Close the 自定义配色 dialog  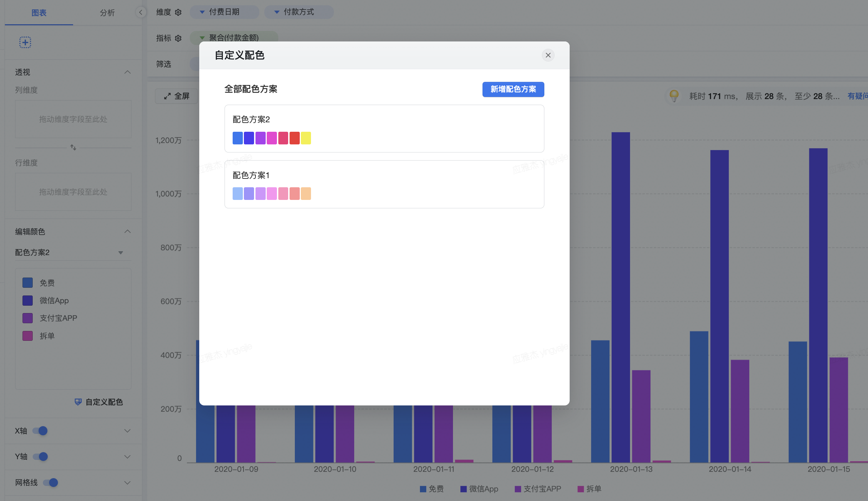coord(548,55)
